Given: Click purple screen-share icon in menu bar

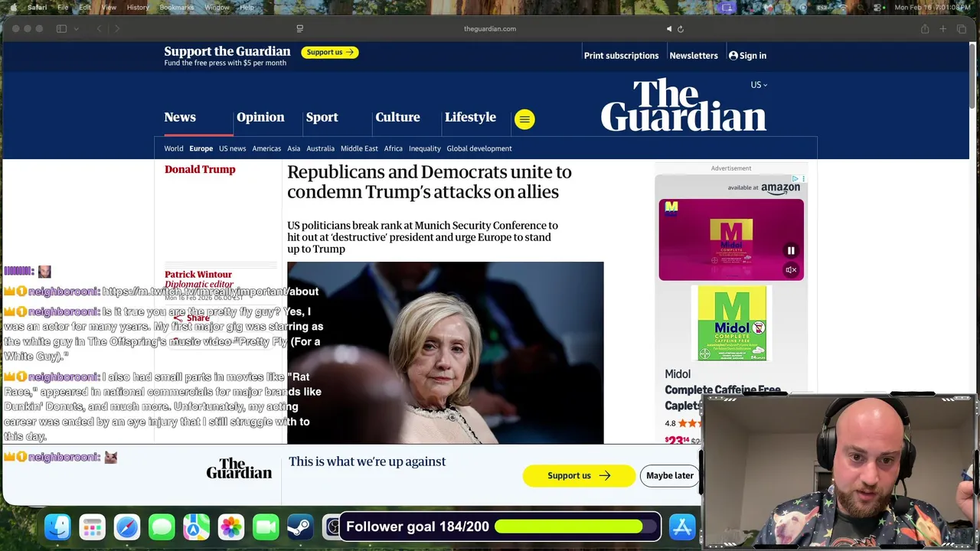Looking at the screenshot, I should click(727, 7).
